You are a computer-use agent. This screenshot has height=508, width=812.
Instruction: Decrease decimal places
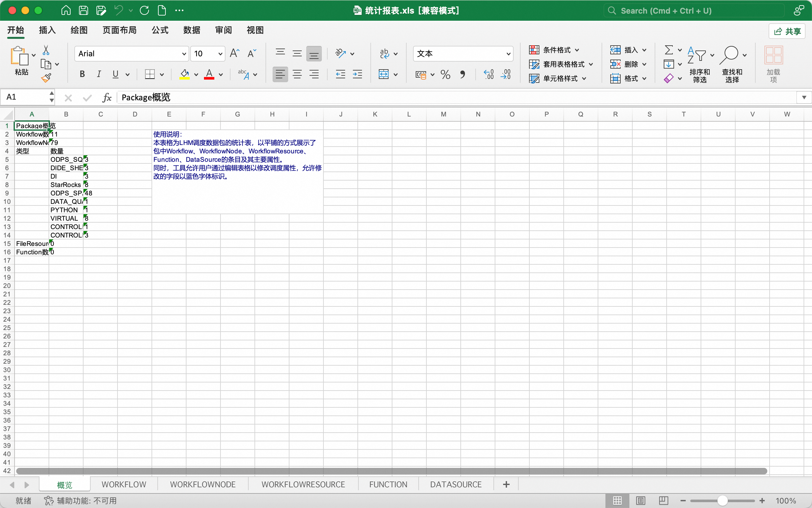coord(505,74)
